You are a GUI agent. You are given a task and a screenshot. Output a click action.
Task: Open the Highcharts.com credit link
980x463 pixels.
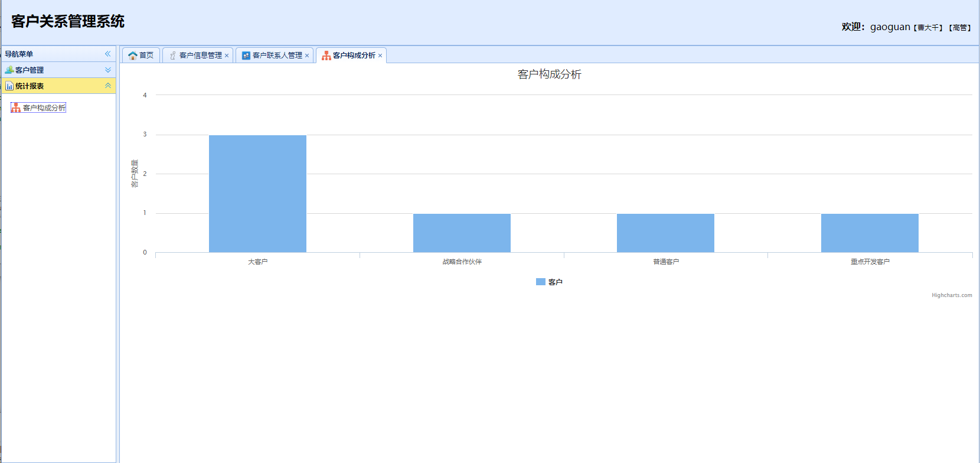click(x=952, y=295)
